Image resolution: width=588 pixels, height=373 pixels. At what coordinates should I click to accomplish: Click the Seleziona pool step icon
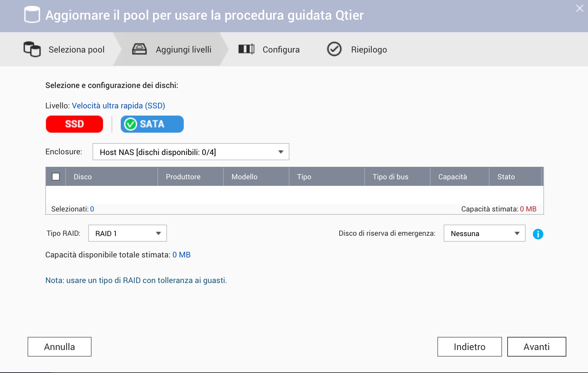click(32, 49)
